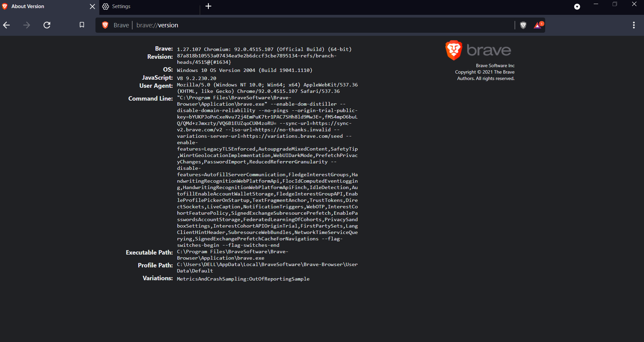The image size is (644, 342).
Task: Navigate back using the back arrow
Action: (x=7, y=25)
